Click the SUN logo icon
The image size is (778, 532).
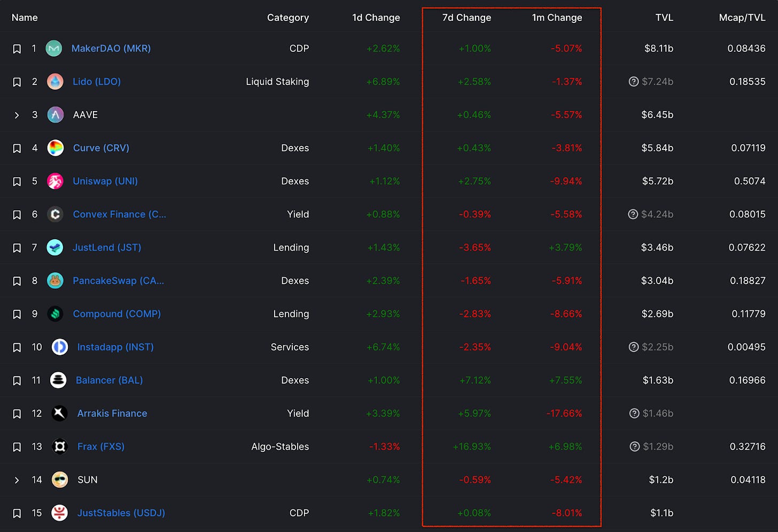[x=60, y=480]
